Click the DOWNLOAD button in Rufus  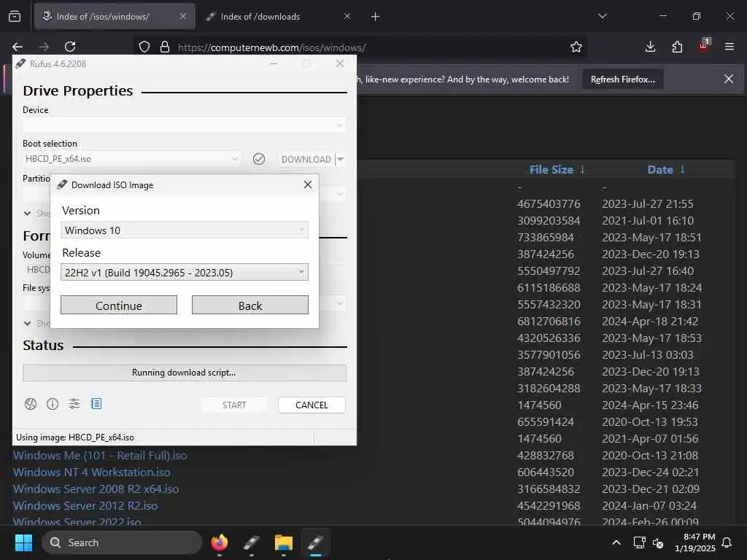[306, 159]
